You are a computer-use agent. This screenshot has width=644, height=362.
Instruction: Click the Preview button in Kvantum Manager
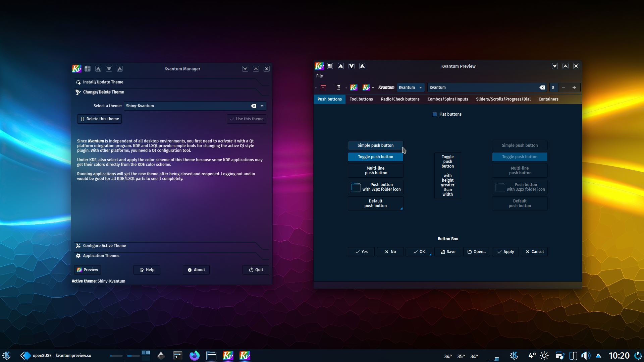pyautogui.click(x=88, y=270)
